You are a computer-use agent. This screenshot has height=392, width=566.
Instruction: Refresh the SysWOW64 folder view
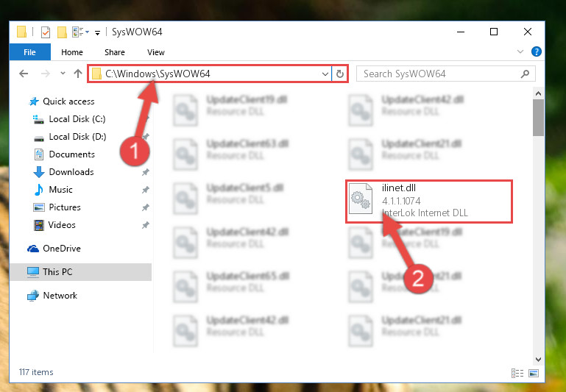click(x=339, y=74)
